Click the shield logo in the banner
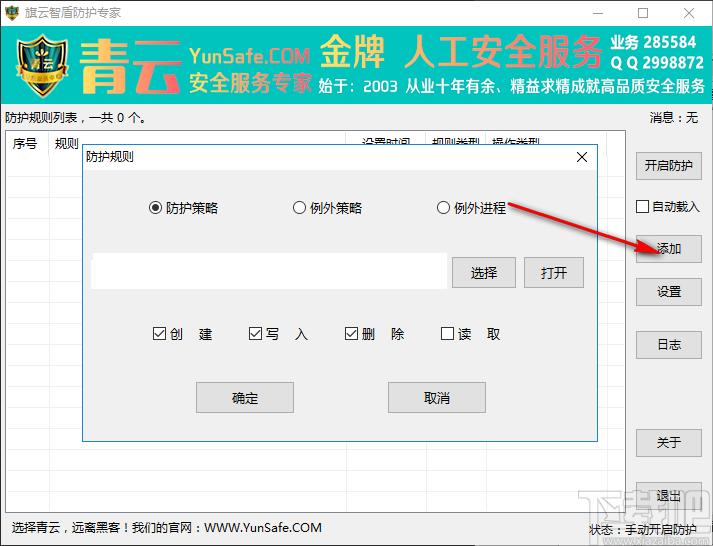The height and width of the screenshot is (546, 713). [42, 66]
